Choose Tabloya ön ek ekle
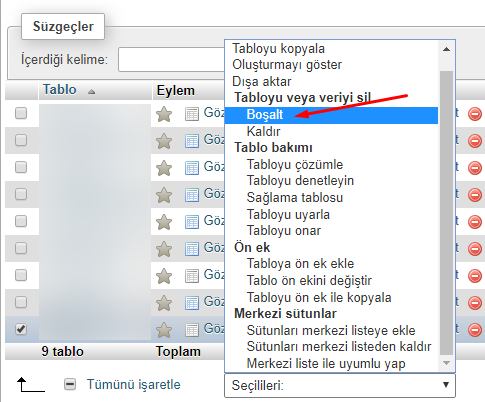485x402 pixels. [x=331, y=264]
